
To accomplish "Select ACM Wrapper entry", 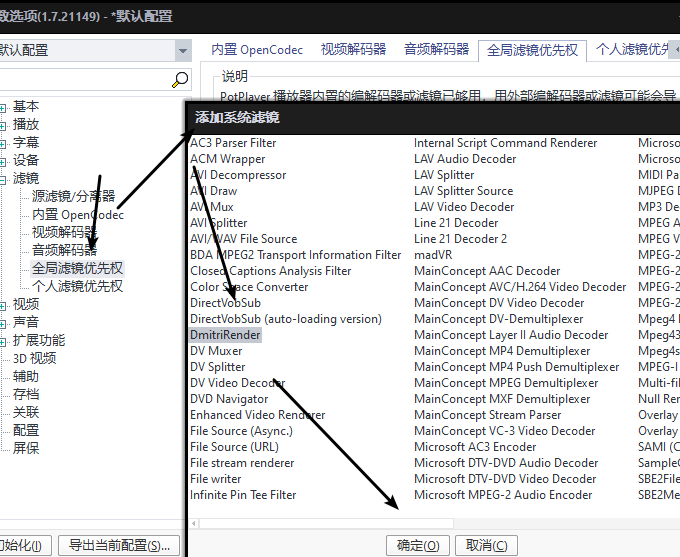I will click(227, 159).
